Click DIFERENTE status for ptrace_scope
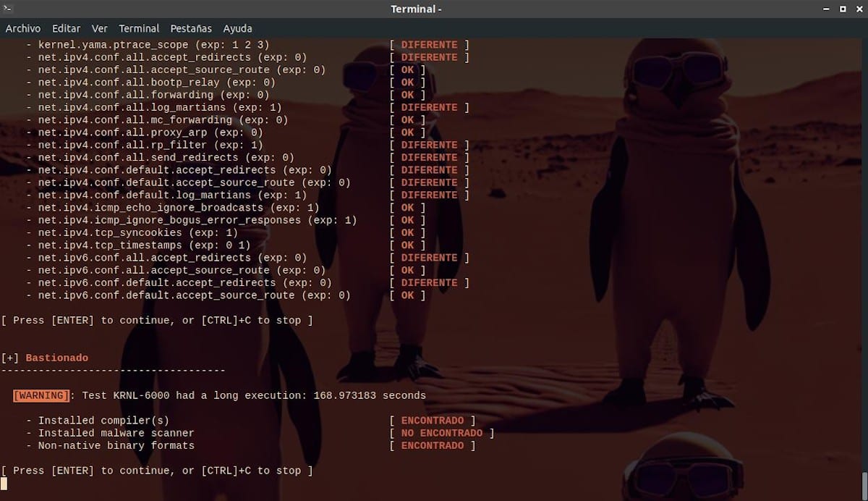Image resolution: width=868 pixels, height=501 pixels. 430,45
